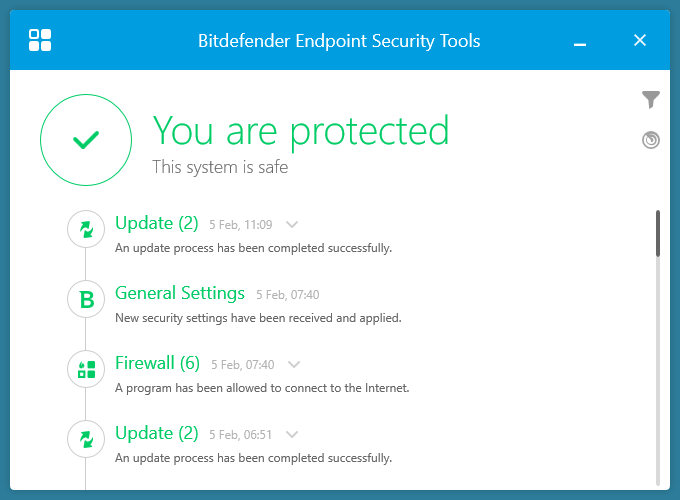Open the Firewall (6) event title
This screenshot has height=500, width=680.
158,363
